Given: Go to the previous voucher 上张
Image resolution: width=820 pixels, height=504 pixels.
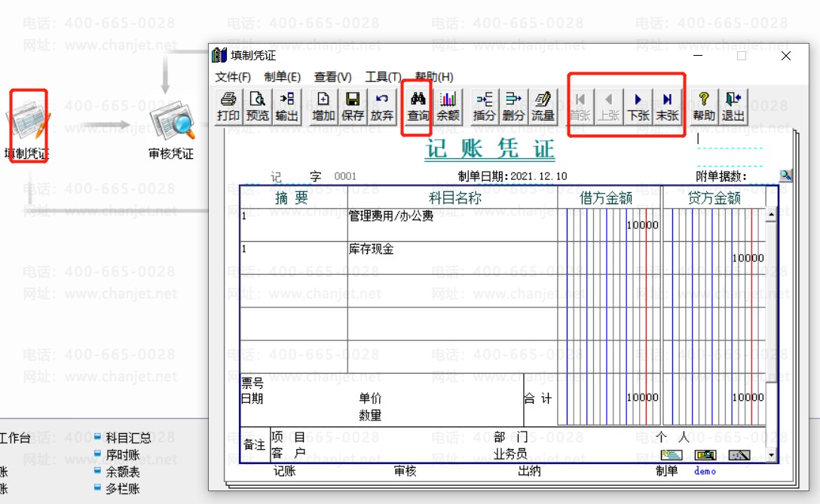Looking at the screenshot, I should click(x=609, y=107).
